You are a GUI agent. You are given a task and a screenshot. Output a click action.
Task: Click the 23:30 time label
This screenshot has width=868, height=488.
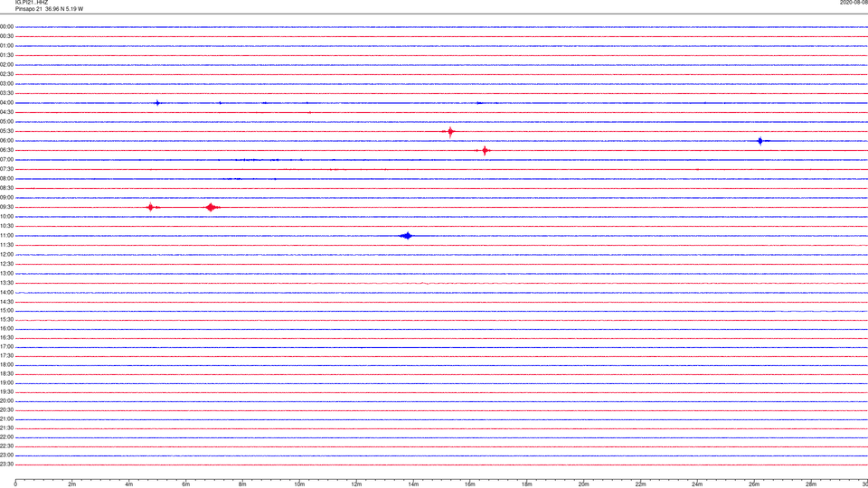pos(6,465)
